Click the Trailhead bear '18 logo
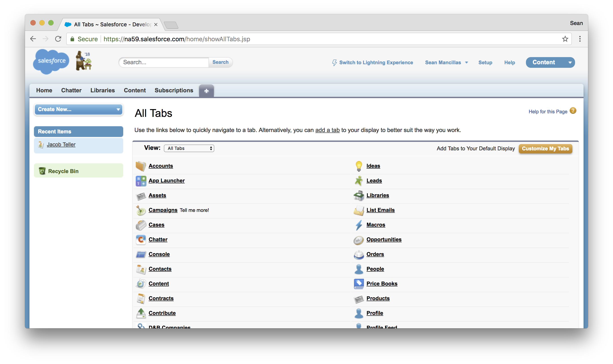 (x=83, y=61)
